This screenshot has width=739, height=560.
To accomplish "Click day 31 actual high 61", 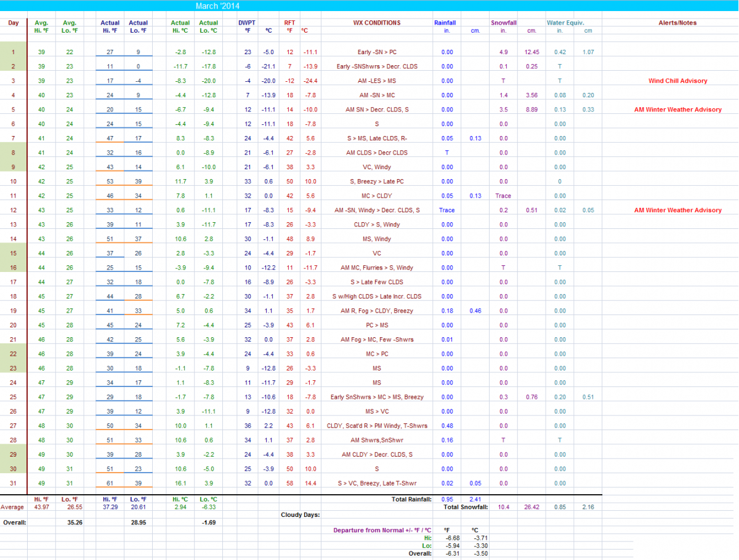I will (x=110, y=483).
